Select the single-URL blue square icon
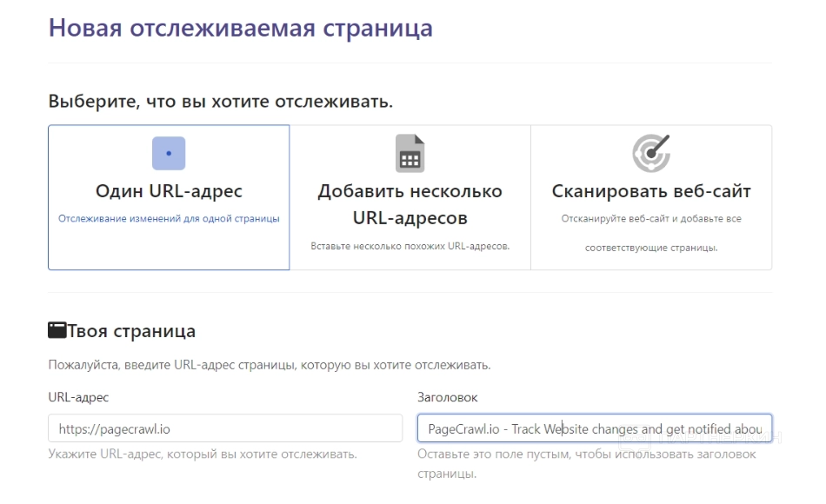Screen dimensions: 826x504 (169, 153)
